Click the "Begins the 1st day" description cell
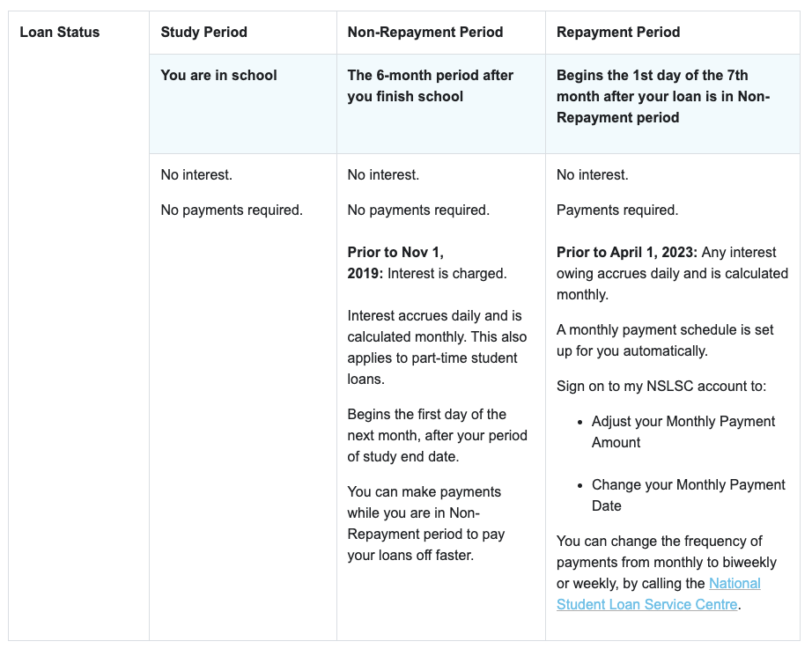 (662, 97)
